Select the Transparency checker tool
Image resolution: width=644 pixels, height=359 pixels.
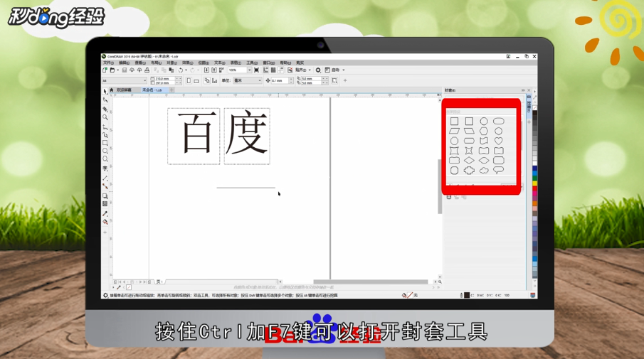[105, 203]
